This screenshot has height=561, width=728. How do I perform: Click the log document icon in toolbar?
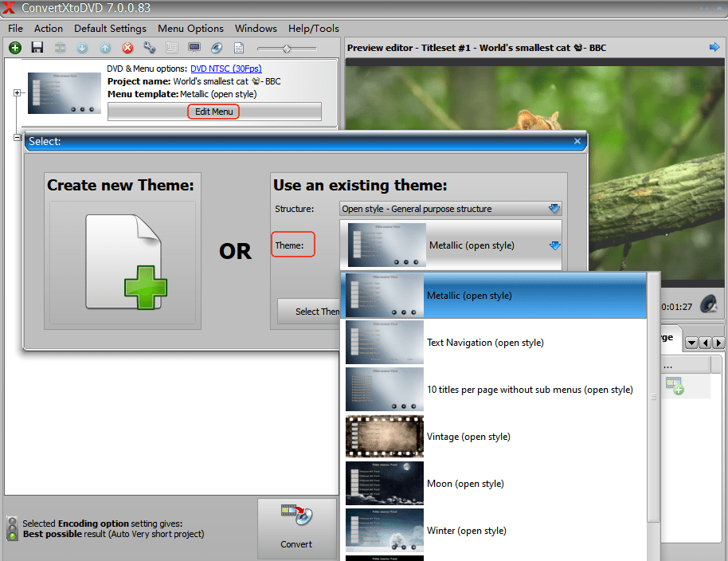click(239, 49)
